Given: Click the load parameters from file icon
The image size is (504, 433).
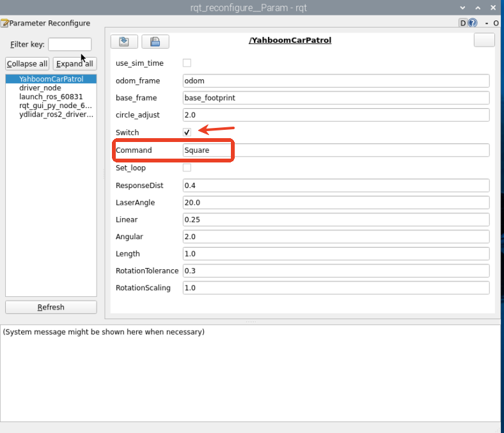Looking at the screenshot, I should click(x=124, y=42).
